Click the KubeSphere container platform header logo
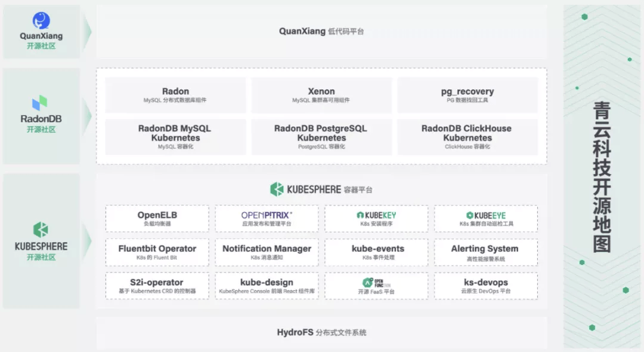This screenshot has height=352, width=644. (x=277, y=189)
